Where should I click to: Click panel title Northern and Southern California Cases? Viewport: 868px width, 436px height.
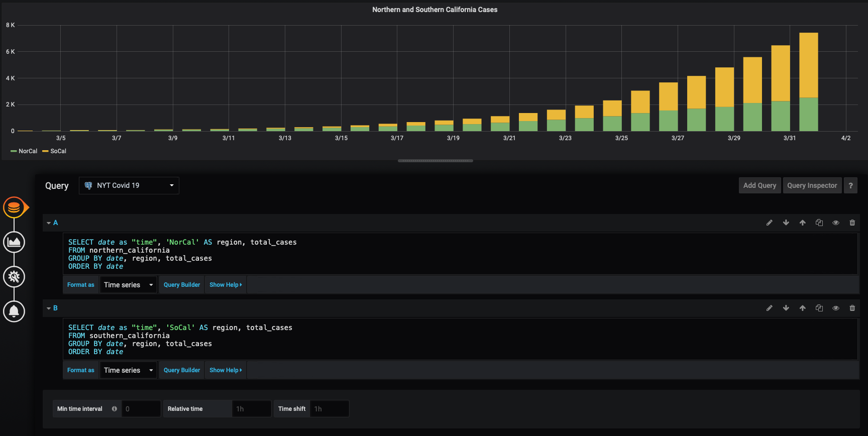click(435, 10)
